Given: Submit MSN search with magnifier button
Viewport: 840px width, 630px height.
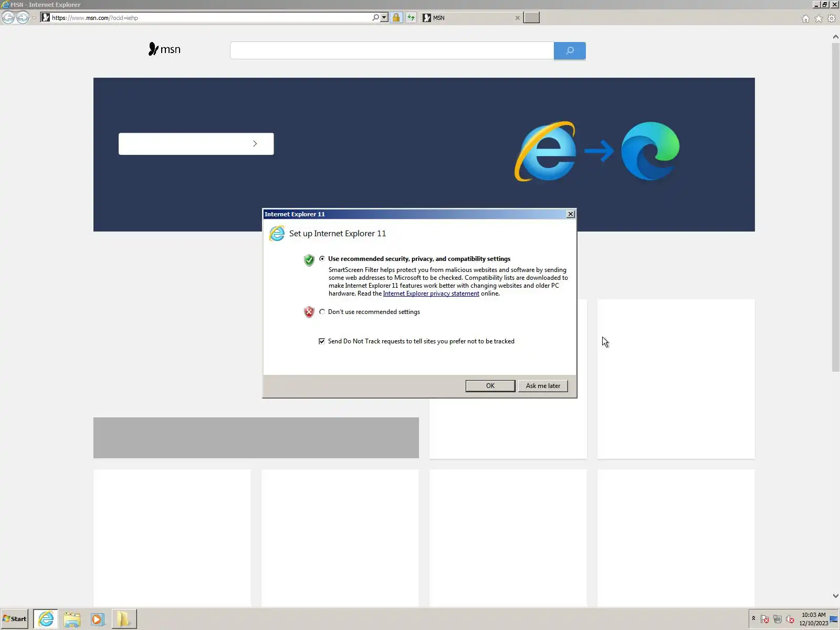Looking at the screenshot, I should [x=570, y=50].
